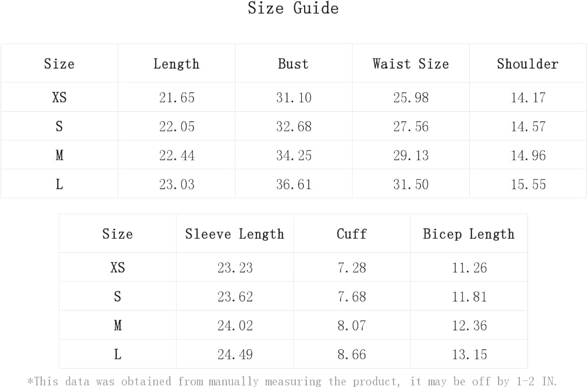
Task: Select the sleeve length value 24.49
Action: click(x=235, y=354)
